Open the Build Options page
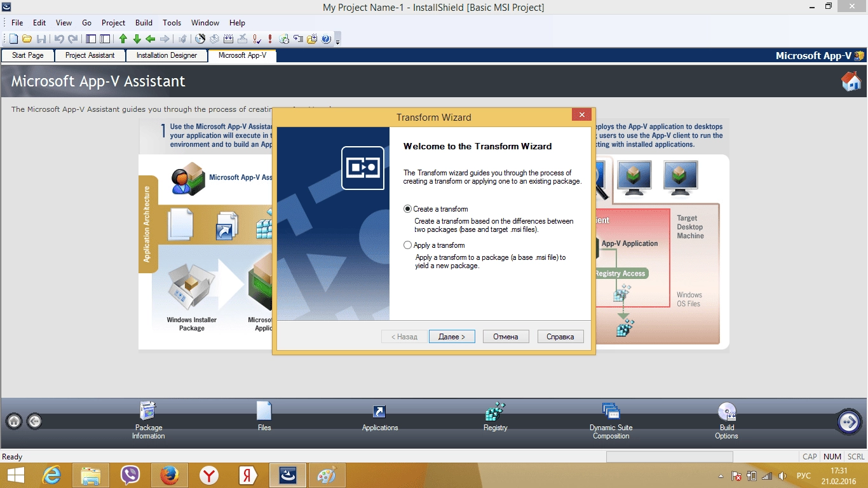This screenshot has width=868, height=488. (726, 420)
